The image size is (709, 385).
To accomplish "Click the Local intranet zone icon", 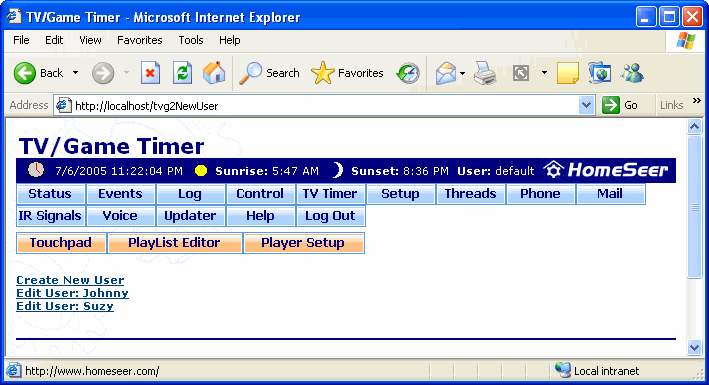I will click(562, 370).
